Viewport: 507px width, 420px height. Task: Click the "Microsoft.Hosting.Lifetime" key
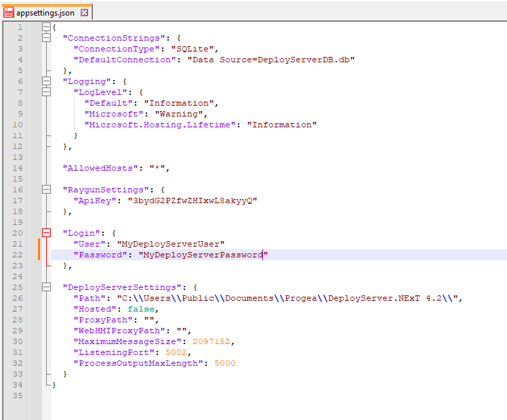tap(160, 125)
